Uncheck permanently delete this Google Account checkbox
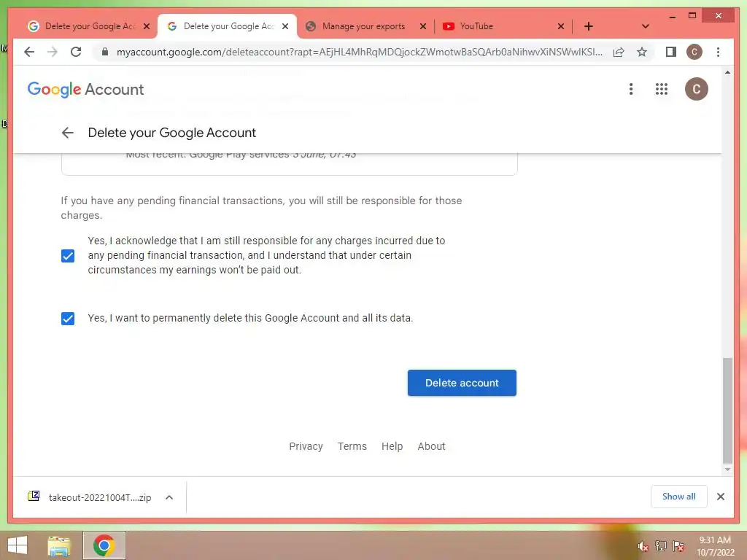747x560 pixels. tap(68, 318)
